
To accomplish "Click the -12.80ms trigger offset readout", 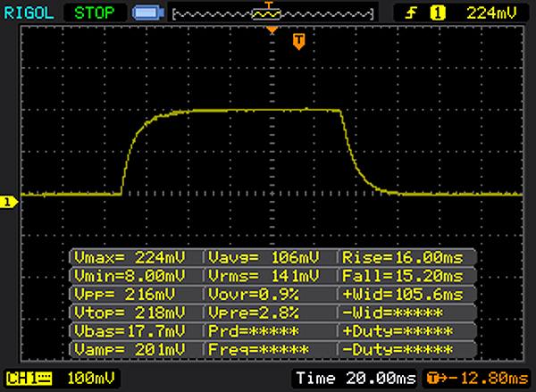I will click(x=477, y=378).
